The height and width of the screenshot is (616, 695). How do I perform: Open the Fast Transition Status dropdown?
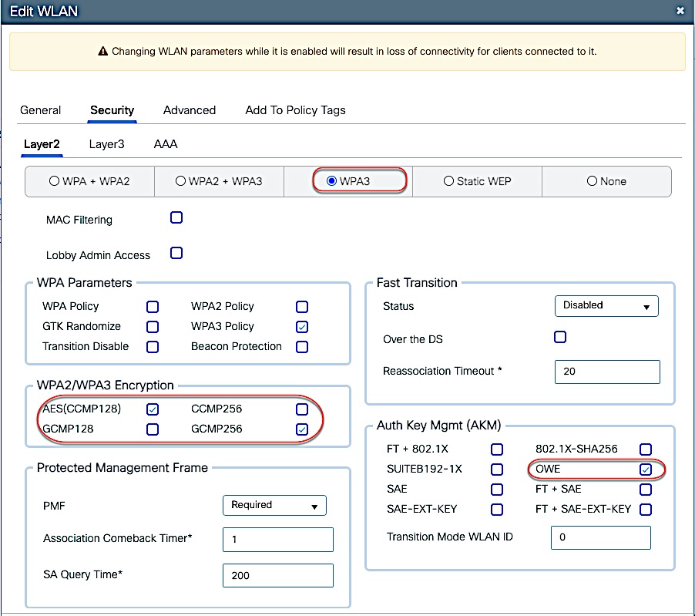click(x=606, y=305)
